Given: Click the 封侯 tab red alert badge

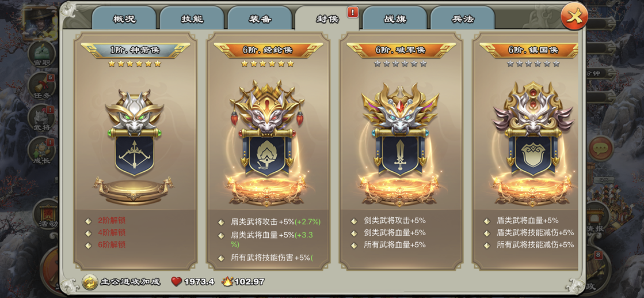Looking at the screenshot, I should click(352, 12).
